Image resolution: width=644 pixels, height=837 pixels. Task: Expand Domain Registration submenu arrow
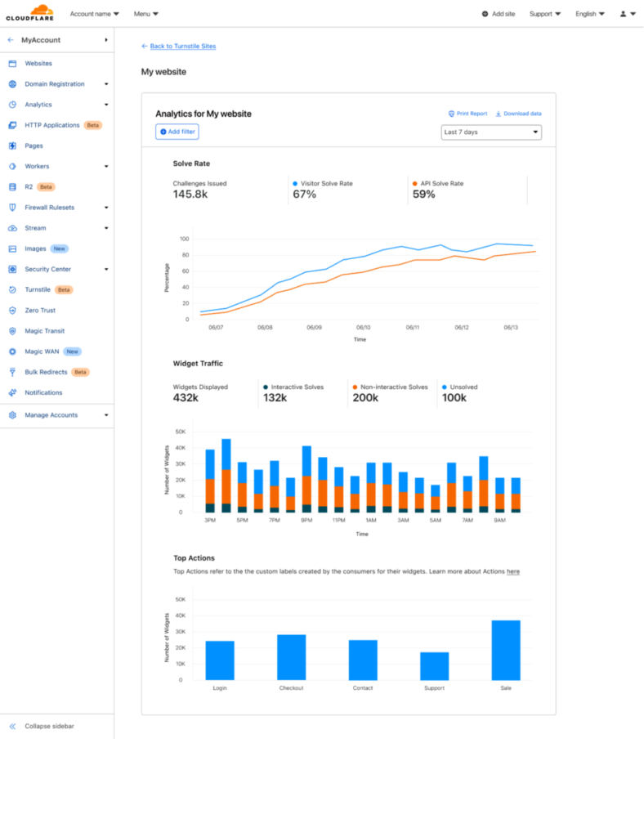click(106, 84)
